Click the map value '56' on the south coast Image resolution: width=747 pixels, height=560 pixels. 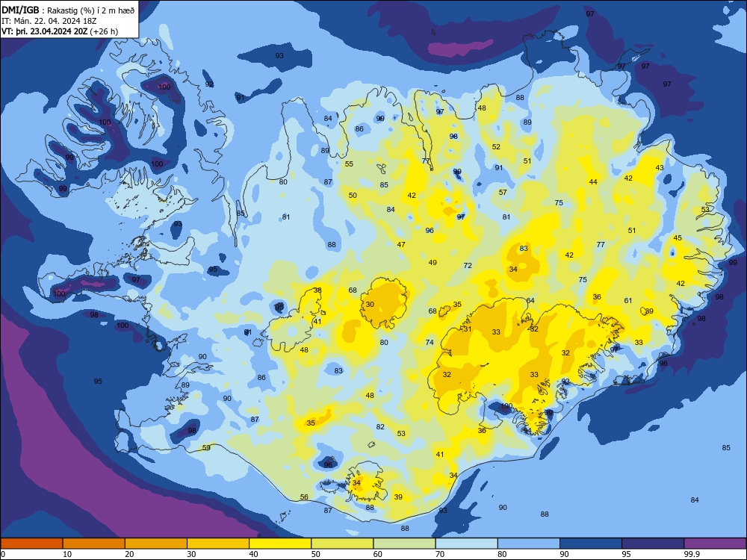tap(304, 497)
